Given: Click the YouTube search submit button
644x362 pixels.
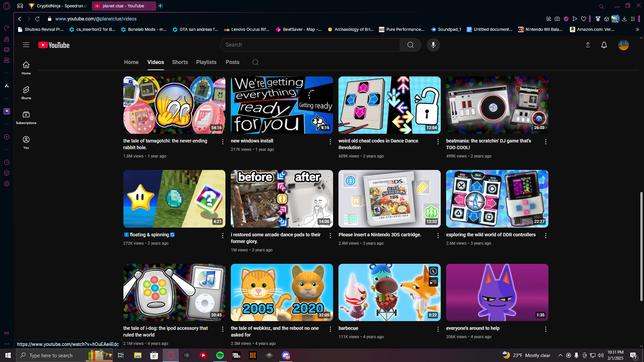Looking at the screenshot, I should click(410, 45).
